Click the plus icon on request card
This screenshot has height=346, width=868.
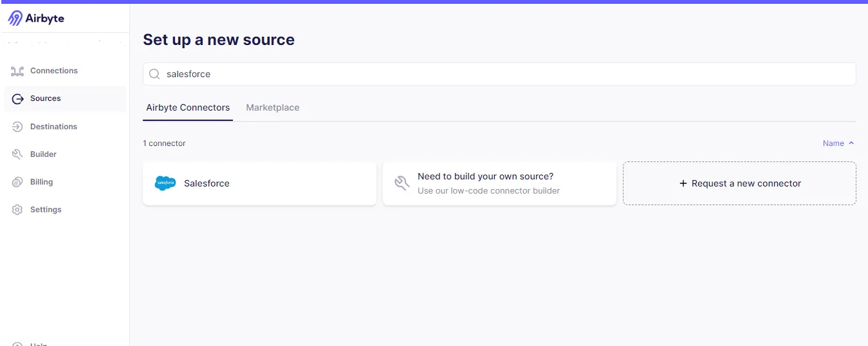683,183
